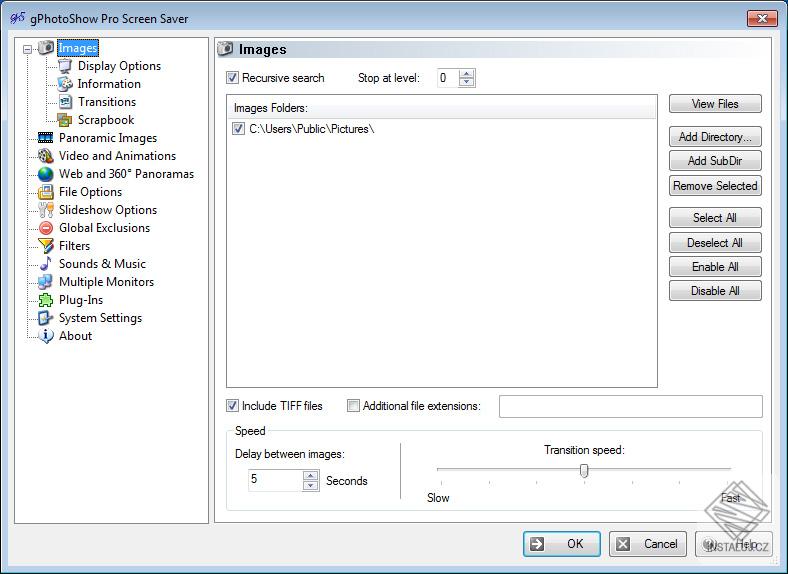Image resolution: width=788 pixels, height=574 pixels.
Task: Increase the delay between images seconds
Action: tap(311, 475)
